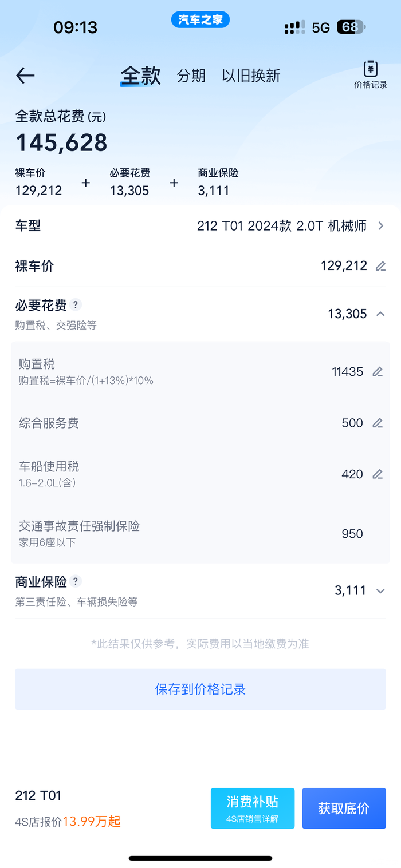Screen dimensions: 401x868
Task: Collapse the 必要花费 section chevron
Action: coord(380,314)
